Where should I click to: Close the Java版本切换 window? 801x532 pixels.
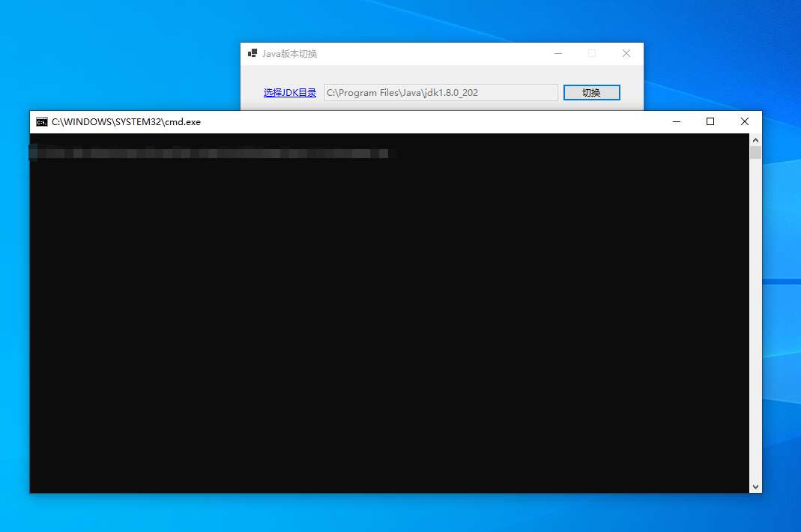(626, 53)
